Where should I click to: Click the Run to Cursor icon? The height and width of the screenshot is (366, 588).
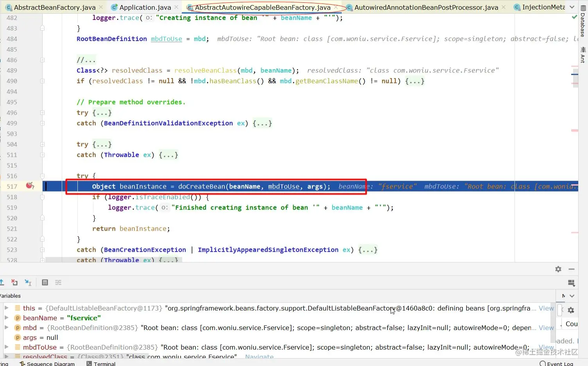[28, 282]
